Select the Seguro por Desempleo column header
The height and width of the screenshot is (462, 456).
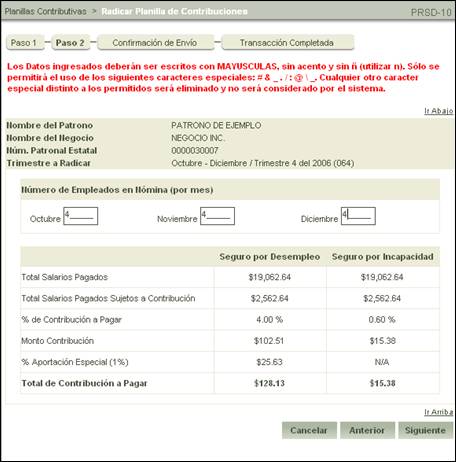point(270,257)
